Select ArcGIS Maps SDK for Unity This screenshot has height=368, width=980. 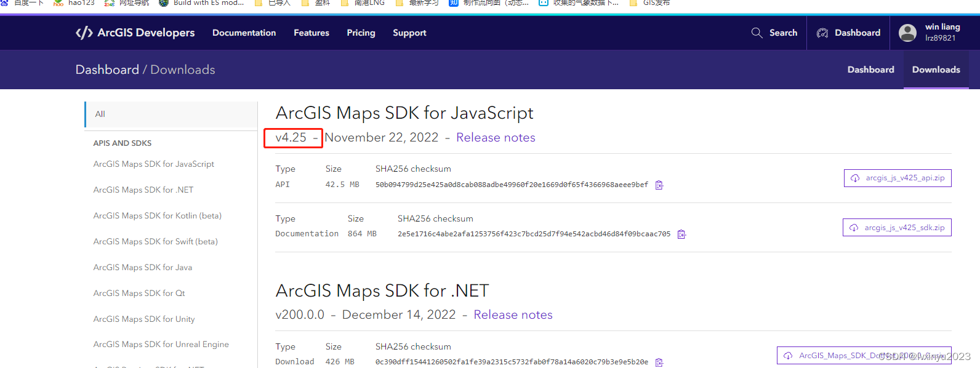click(x=144, y=319)
